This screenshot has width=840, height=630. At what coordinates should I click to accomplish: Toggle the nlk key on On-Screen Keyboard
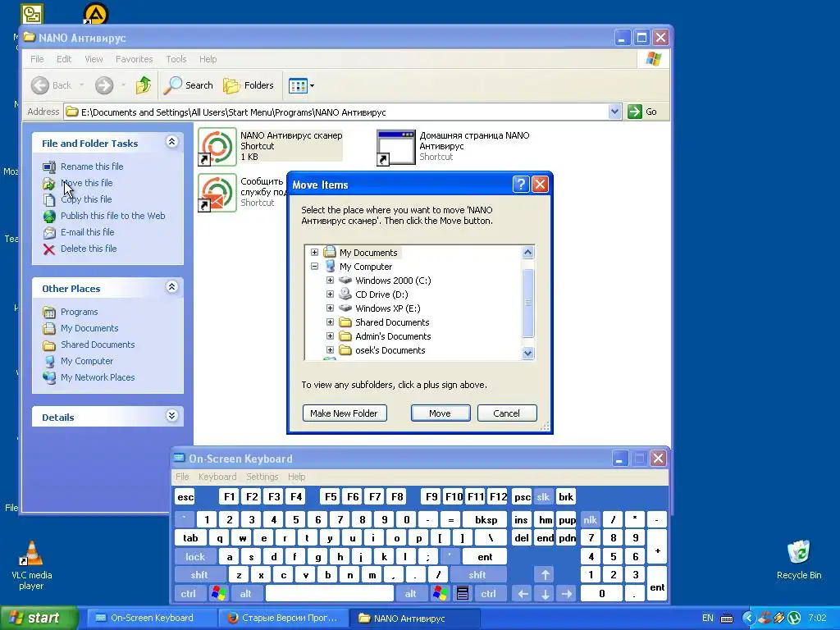591,519
